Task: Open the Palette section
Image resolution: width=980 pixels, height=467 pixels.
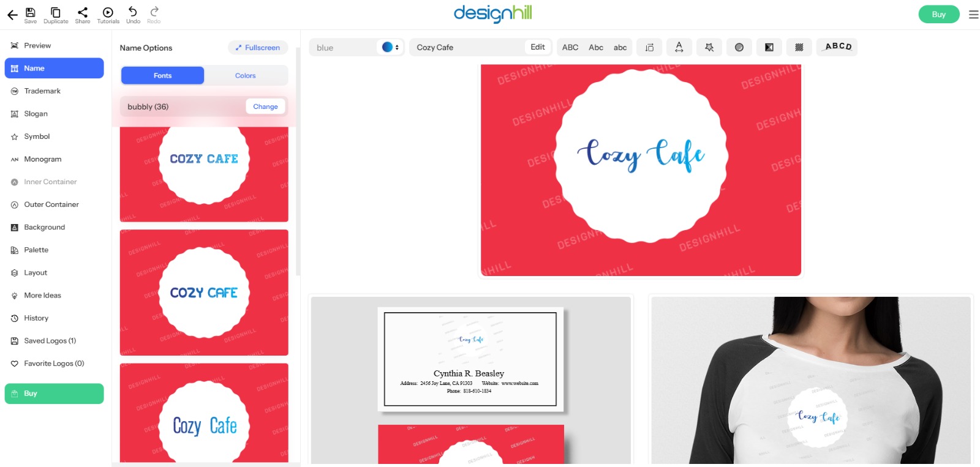Action: pos(54,250)
